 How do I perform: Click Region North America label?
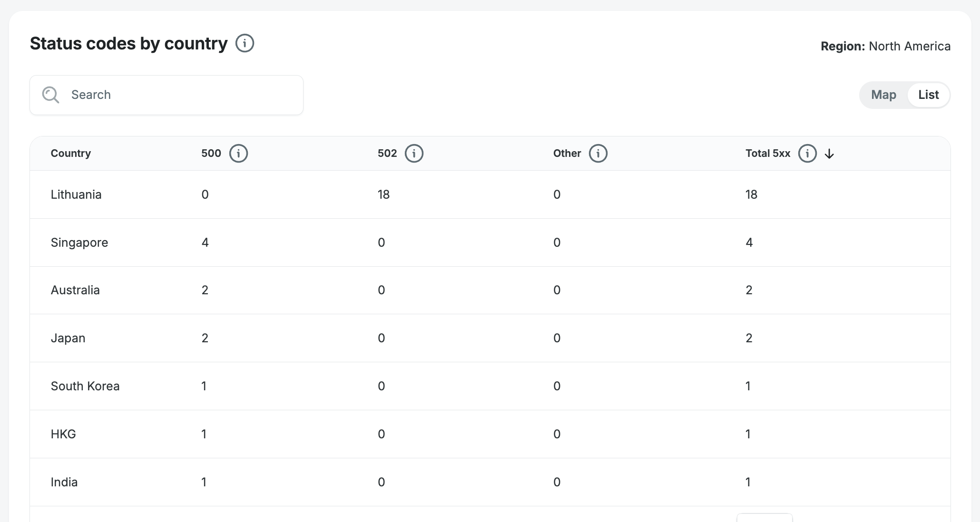click(885, 46)
